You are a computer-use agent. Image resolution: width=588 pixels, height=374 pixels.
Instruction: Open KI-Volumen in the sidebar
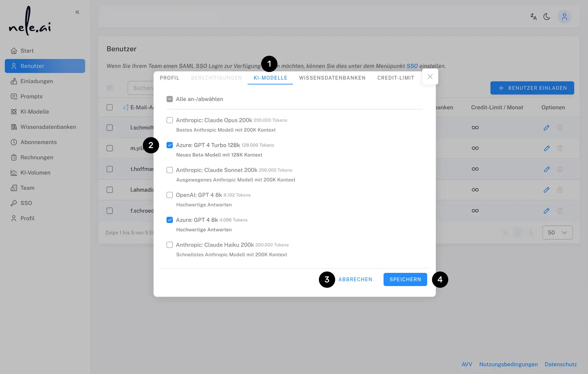click(x=45, y=172)
